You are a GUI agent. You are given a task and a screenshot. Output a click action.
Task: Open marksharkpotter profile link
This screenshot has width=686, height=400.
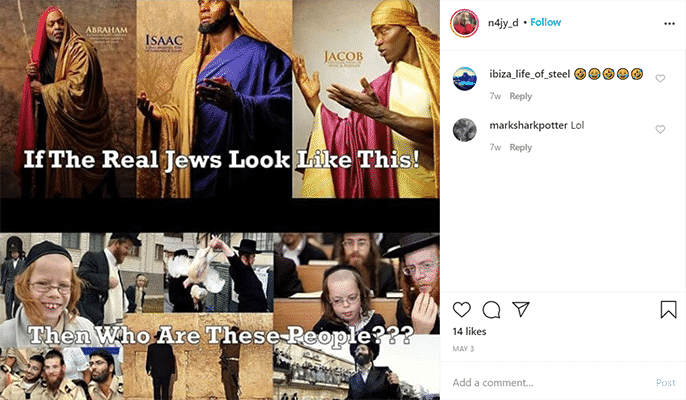point(528,125)
